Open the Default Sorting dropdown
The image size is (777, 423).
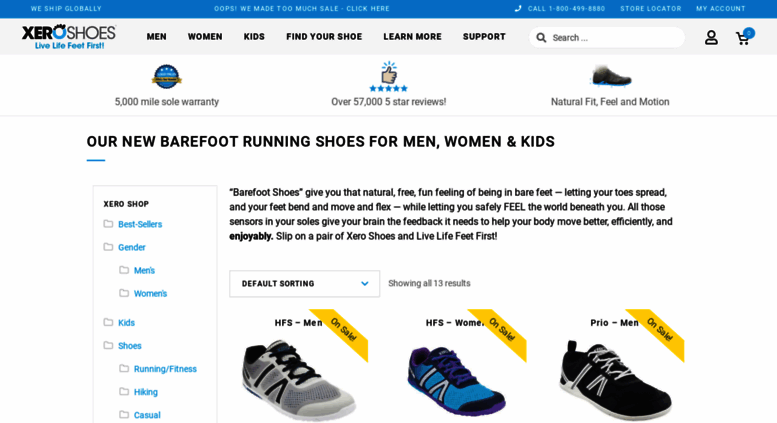(x=304, y=284)
